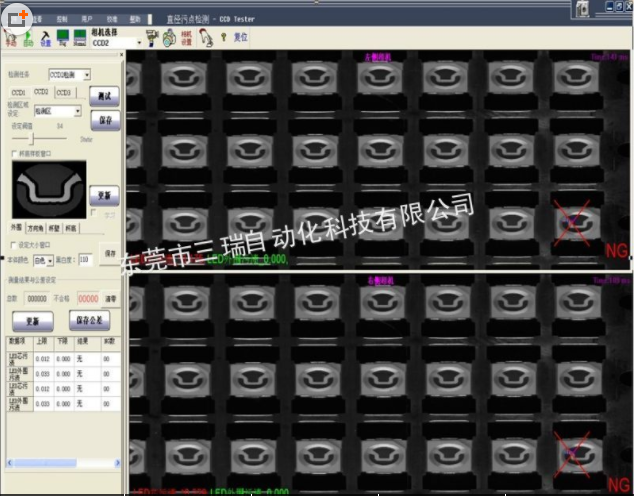
Task: Toggle the 学习 checkbox under 更新
Action: 94,213
